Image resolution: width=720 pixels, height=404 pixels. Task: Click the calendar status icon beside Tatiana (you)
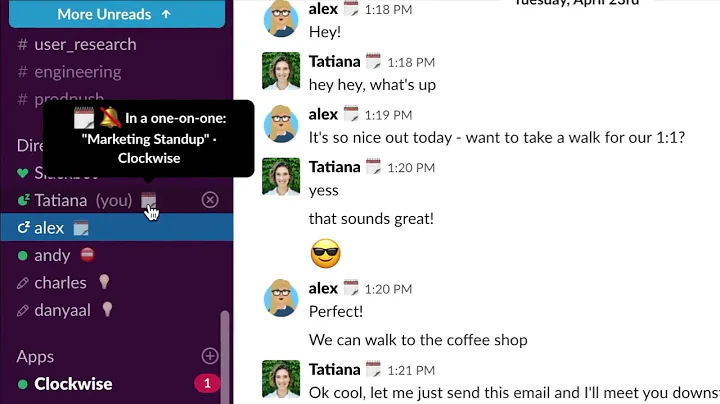149,201
